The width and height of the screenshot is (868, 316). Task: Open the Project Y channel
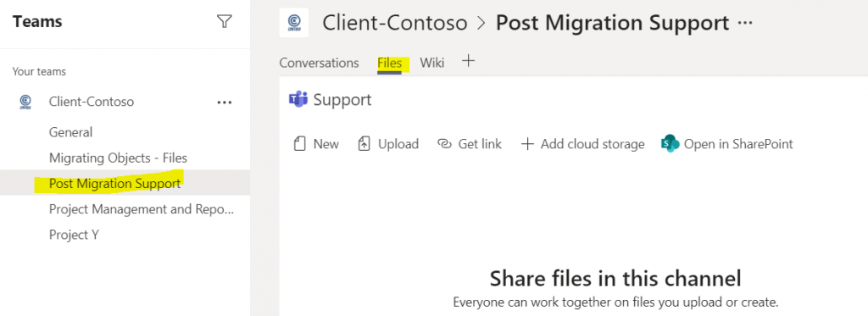pyautogui.click(x=75, y=235)
